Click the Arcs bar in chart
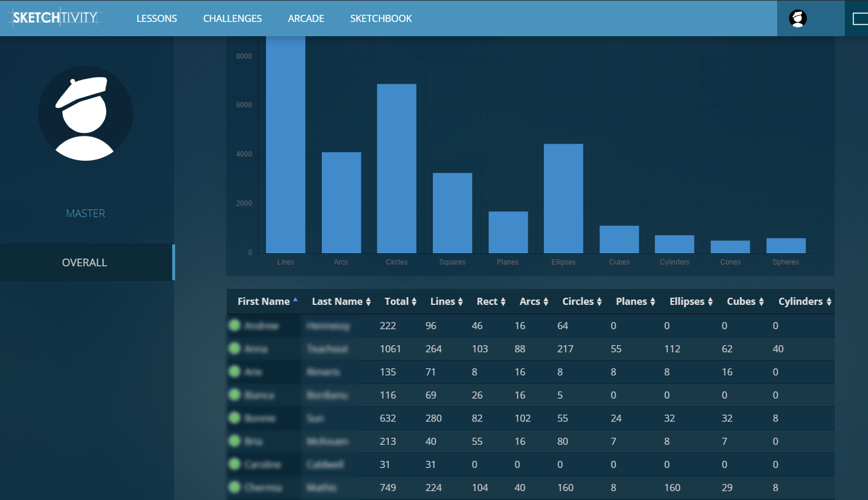 click(341, 203)
